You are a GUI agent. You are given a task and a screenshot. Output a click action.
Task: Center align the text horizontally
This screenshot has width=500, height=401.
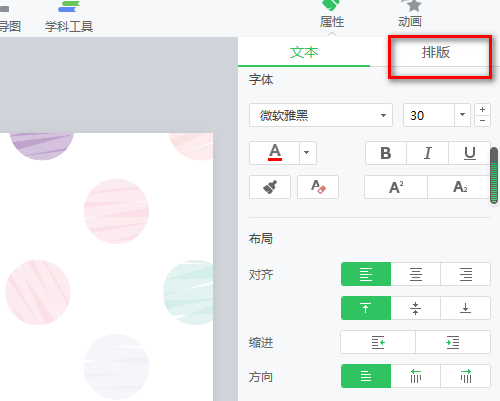tap(416, 274)
